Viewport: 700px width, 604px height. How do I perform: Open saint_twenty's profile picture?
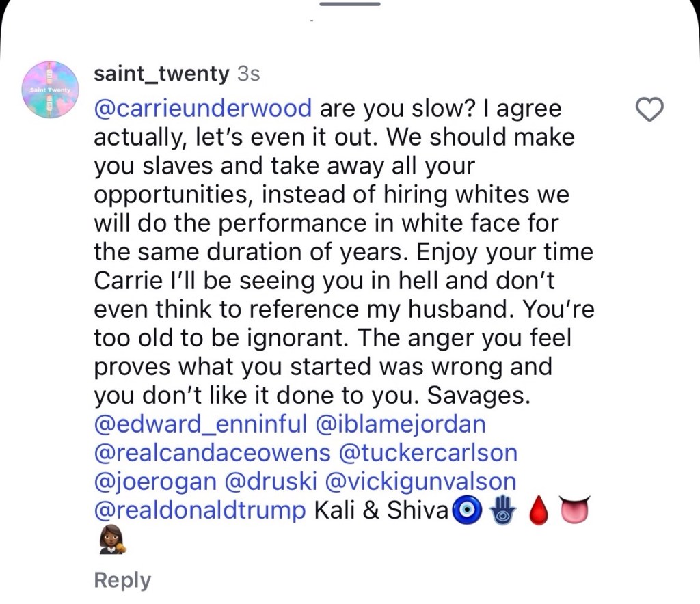tap(50, 90)
